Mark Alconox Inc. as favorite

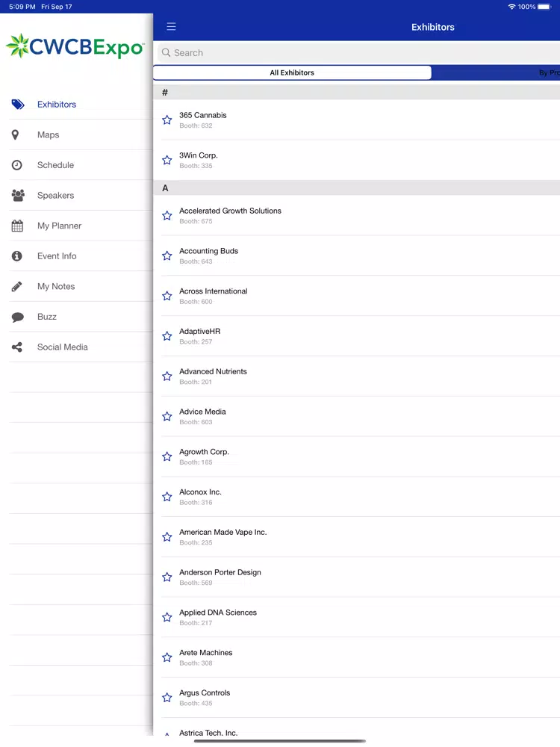pyautogui.click(x=167, y=497)
